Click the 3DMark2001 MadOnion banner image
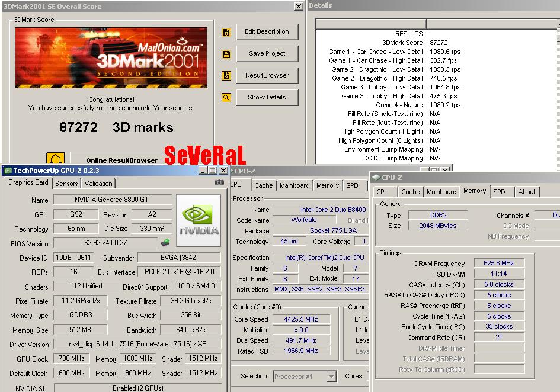This screenshot has height=392, width=560. (x=111, y=58)
